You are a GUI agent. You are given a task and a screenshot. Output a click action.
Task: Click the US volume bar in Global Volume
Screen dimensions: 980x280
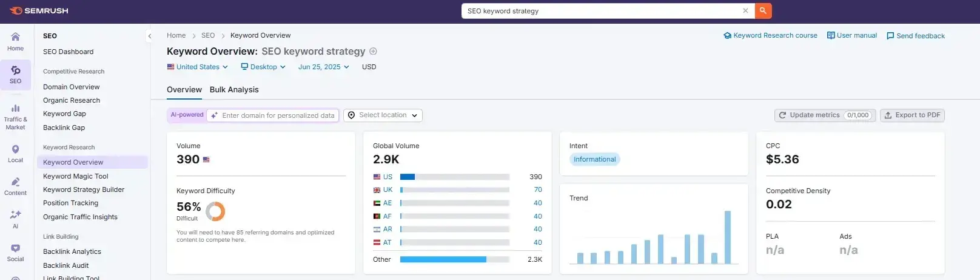455,177
